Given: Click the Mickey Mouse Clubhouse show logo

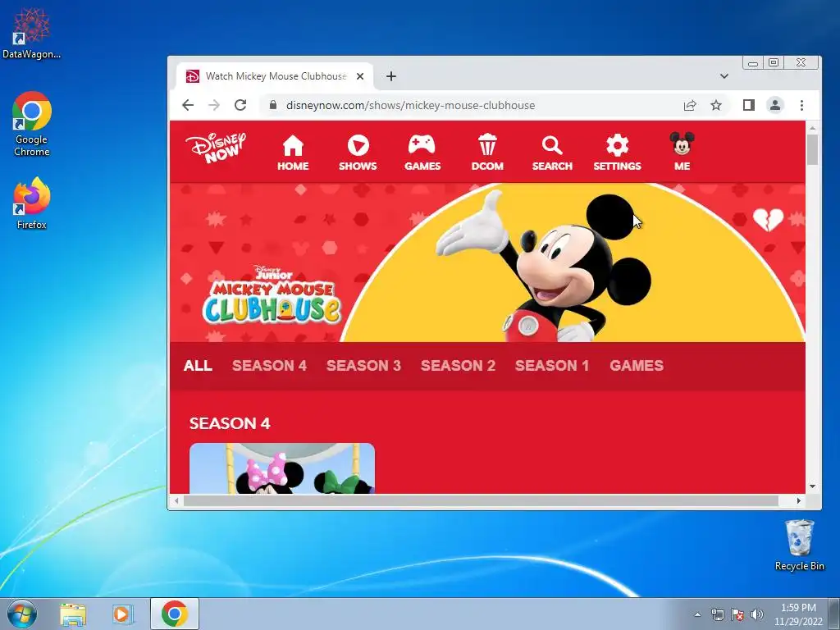Looking at the screenshot, I should coord(271,294).
